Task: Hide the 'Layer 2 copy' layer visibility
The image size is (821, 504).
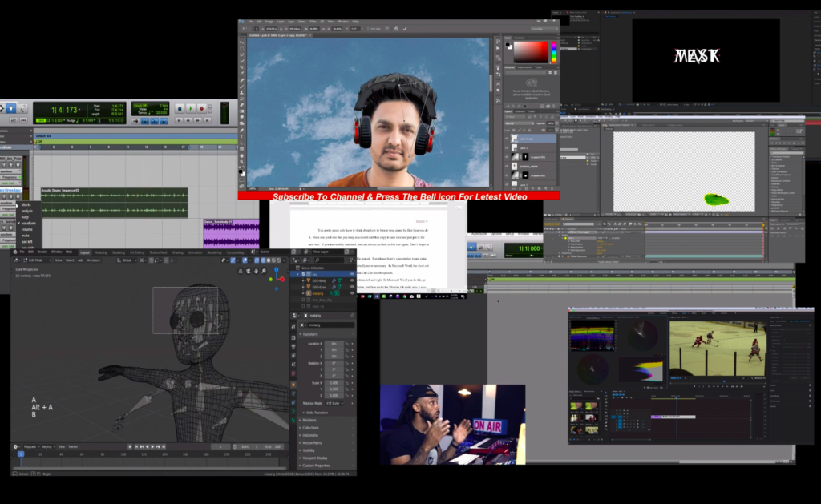Action: [508, 139]
